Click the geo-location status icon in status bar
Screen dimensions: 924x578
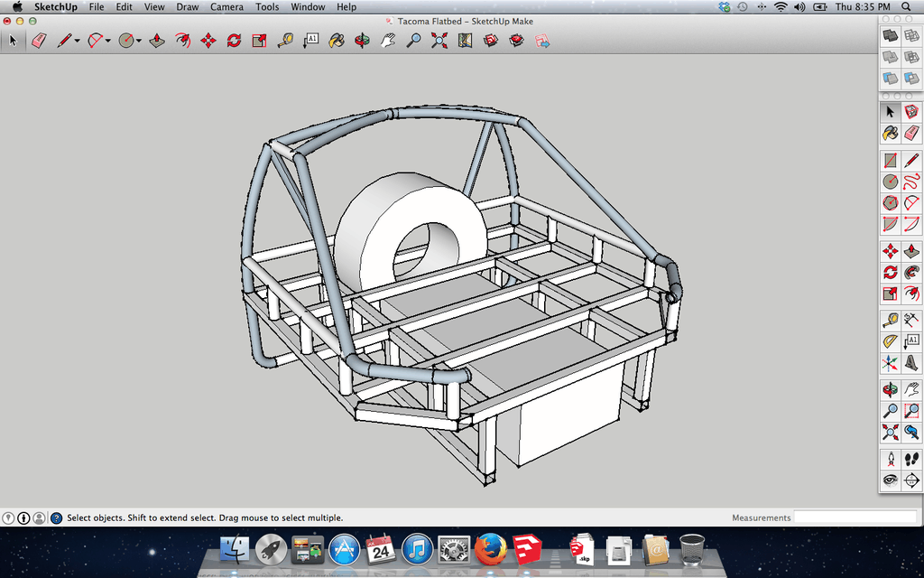(8, 517)
